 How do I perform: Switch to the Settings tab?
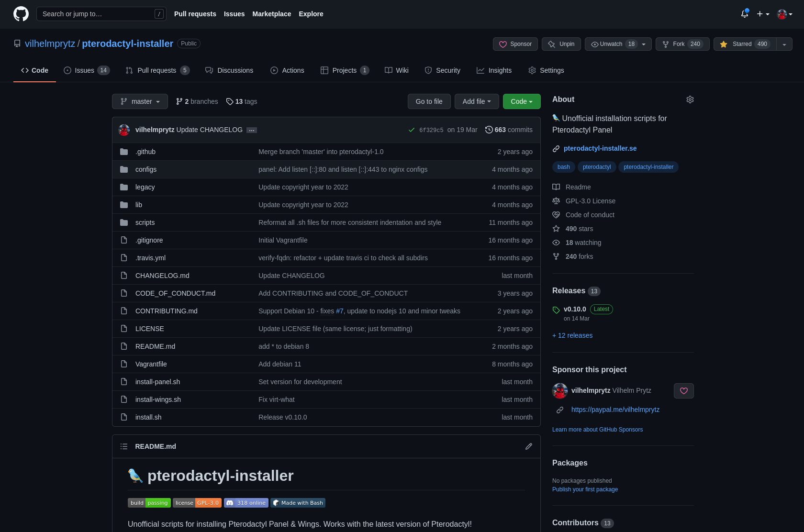tap(546, 70)
